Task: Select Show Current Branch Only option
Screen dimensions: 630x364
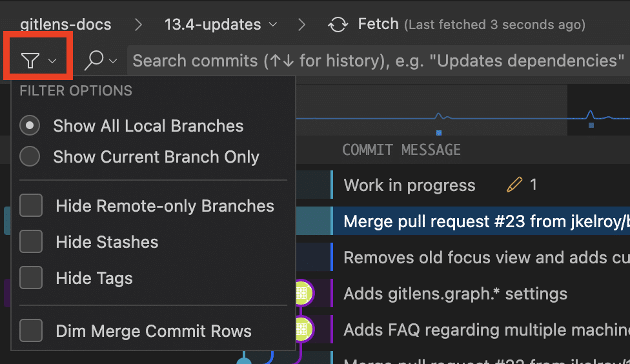Action: 30,157
